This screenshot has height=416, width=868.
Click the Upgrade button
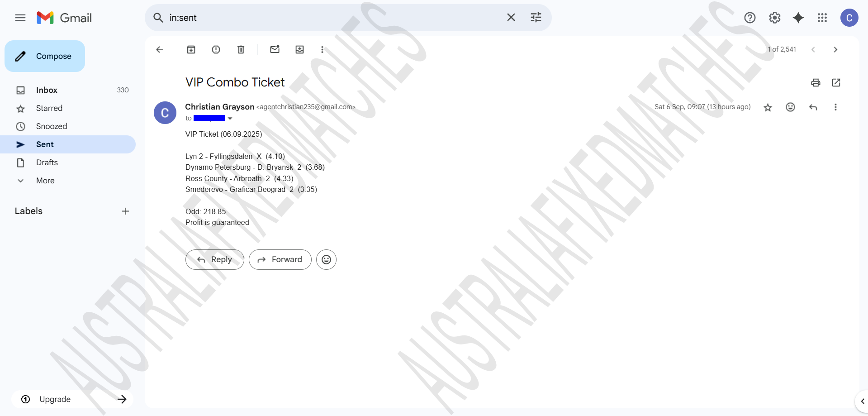tap(72, 399)
